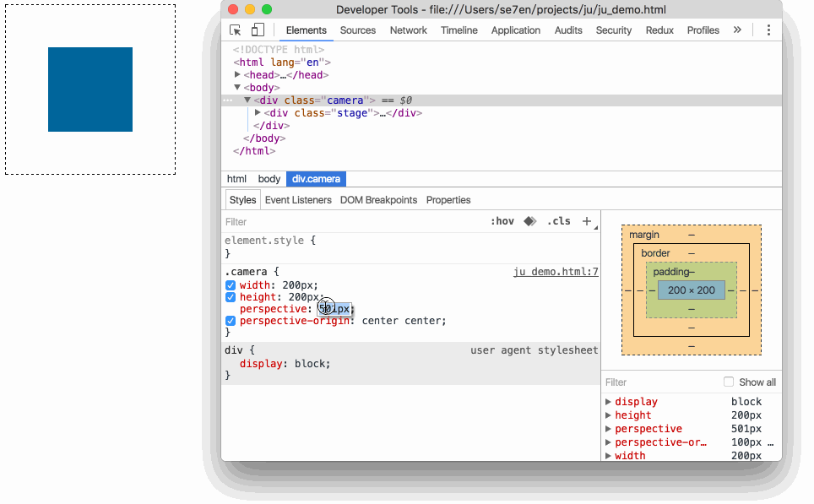Image resolution: width=814 pixels, height=504 pixels.
Task: Select the inspect element cursor icon
Action: (x=234, y=30)
